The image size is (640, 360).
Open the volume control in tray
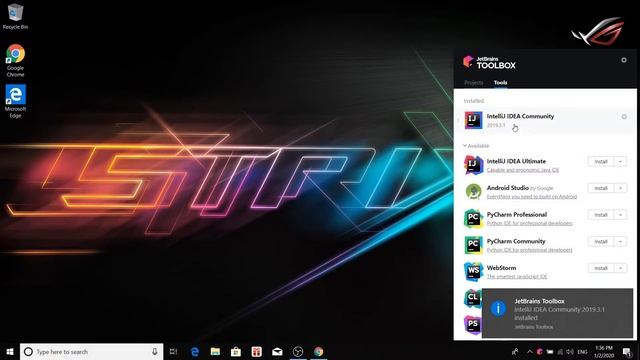570,351
